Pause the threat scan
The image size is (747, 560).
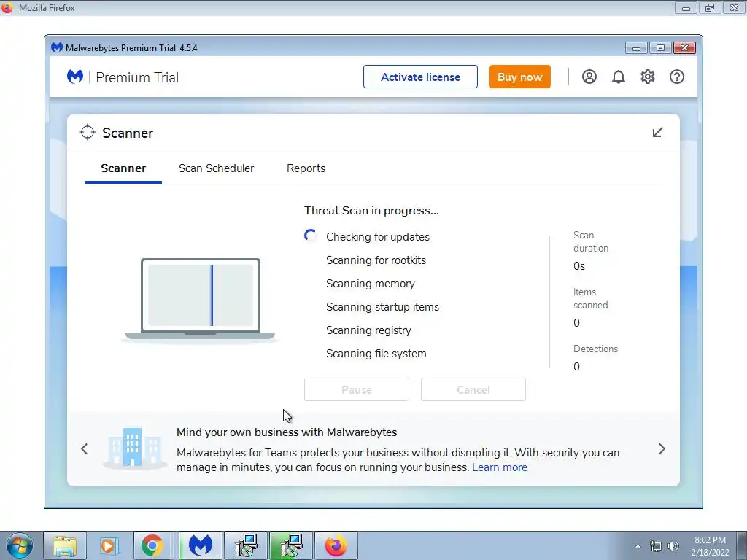(x=356, y=389)
